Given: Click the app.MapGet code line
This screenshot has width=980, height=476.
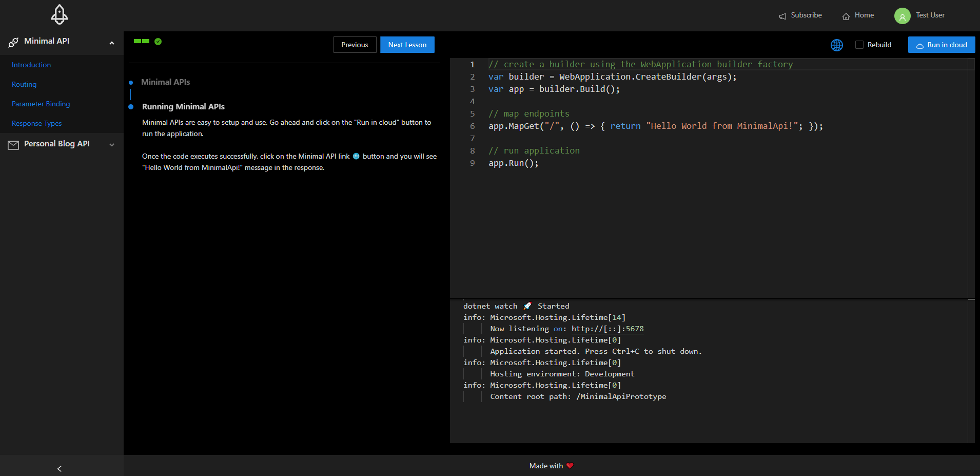Looking at the screenshot, I should click(x=656, y=126).
